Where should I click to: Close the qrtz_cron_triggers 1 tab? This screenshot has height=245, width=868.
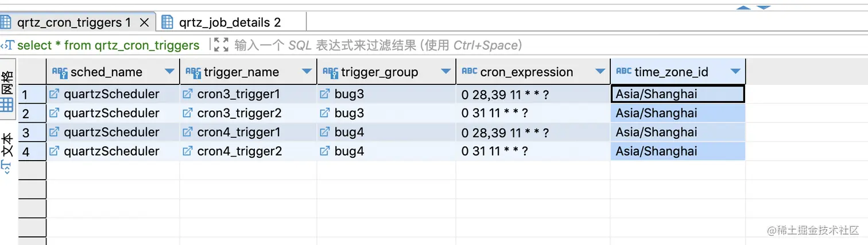point(145,22)
